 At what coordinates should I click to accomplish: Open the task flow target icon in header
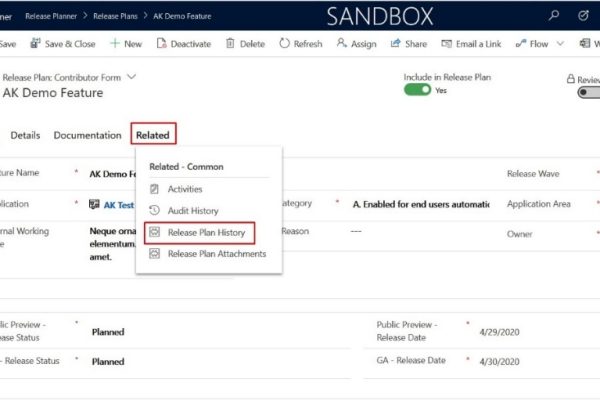click(x=583, y=16)
